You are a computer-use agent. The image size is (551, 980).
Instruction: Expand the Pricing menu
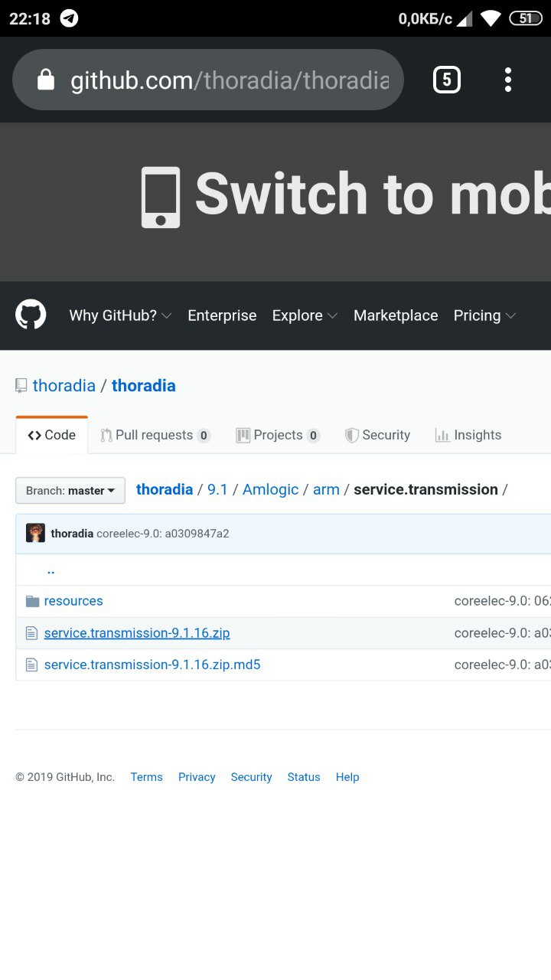pyautogui.click(x=484, y=315)
